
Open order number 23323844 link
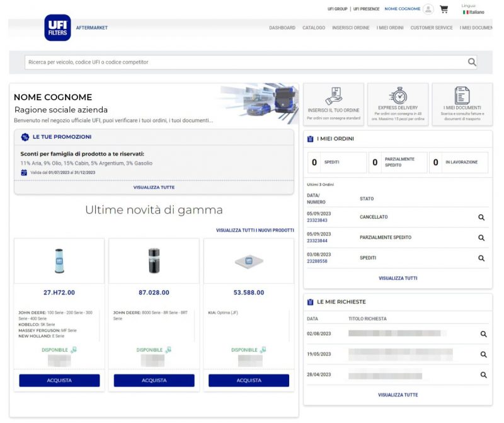(x=317, y=241)
